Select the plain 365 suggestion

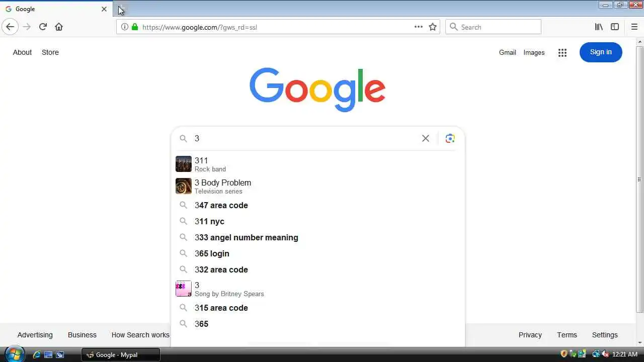pos(318,324)
